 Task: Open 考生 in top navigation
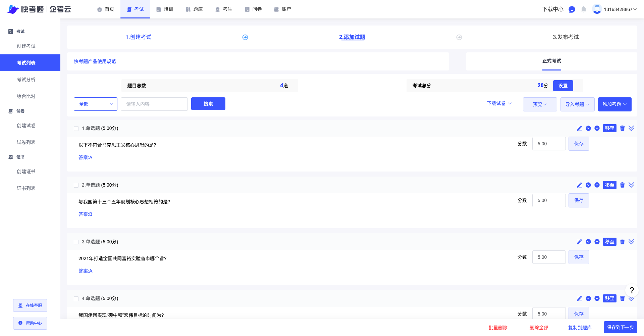coord(224,9)
